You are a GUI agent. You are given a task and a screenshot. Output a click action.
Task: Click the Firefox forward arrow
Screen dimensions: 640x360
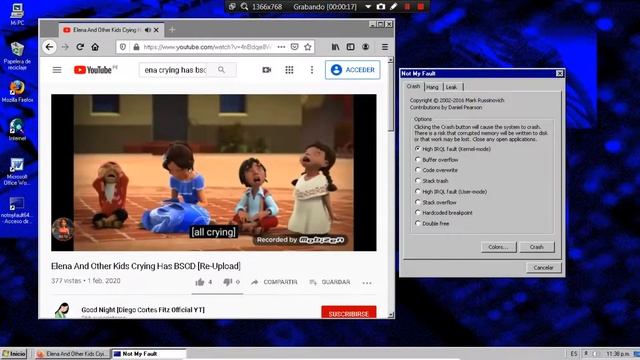[65, 47]
